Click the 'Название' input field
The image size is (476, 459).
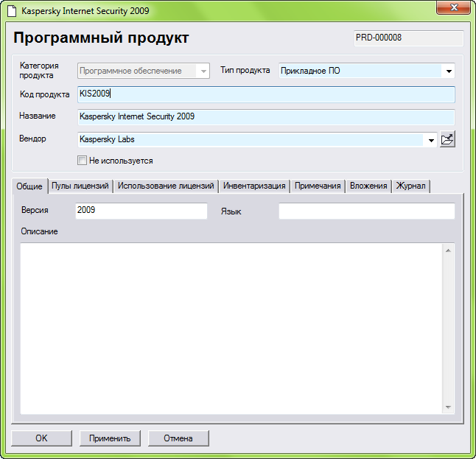click(x=266, y=117)
